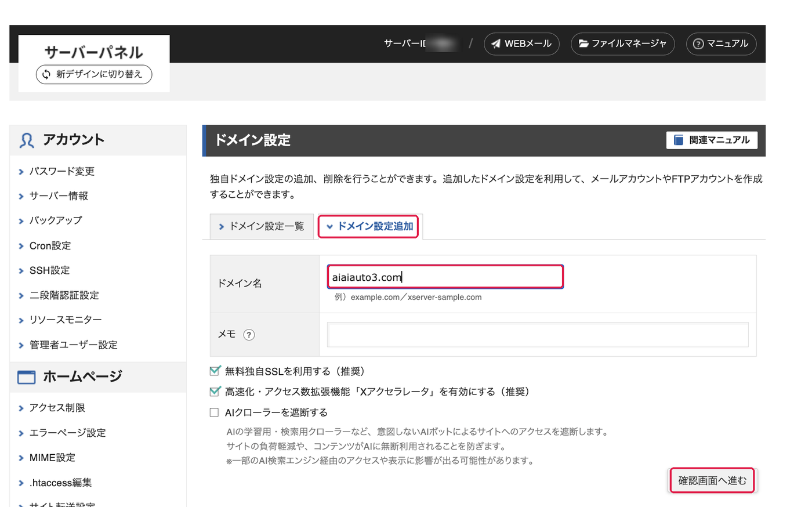812x507 pixels.
Task: Click the アカウント person icon
Action: click(x=27, y=140)
